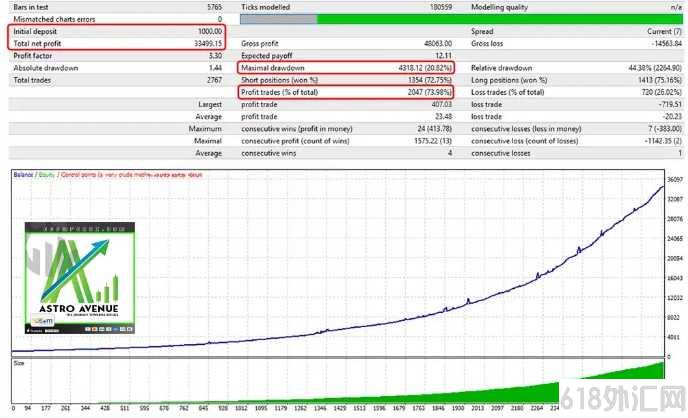This screenshot has height=418, width=688.
Task: Select "consecutive loss (count of losses)" label
Action: click(524, 141)
